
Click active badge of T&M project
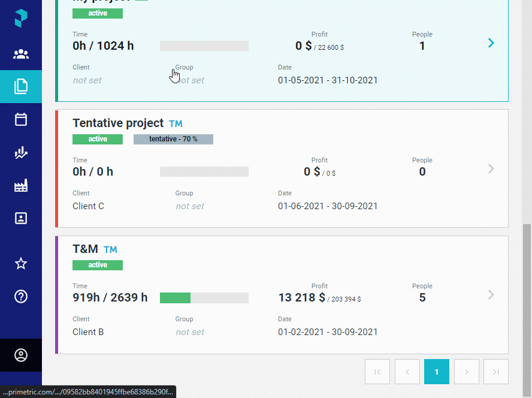pos(98,265)
